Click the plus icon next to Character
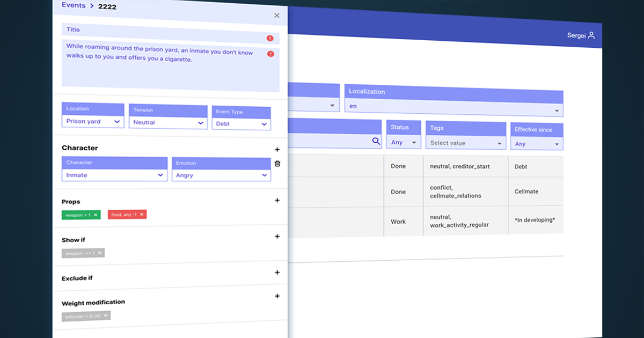 pyautogui.click(x=277, y=150)
